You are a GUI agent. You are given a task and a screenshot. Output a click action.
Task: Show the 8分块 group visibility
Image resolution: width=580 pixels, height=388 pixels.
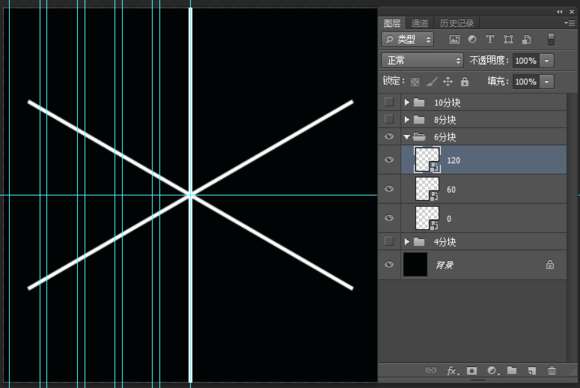388,119
